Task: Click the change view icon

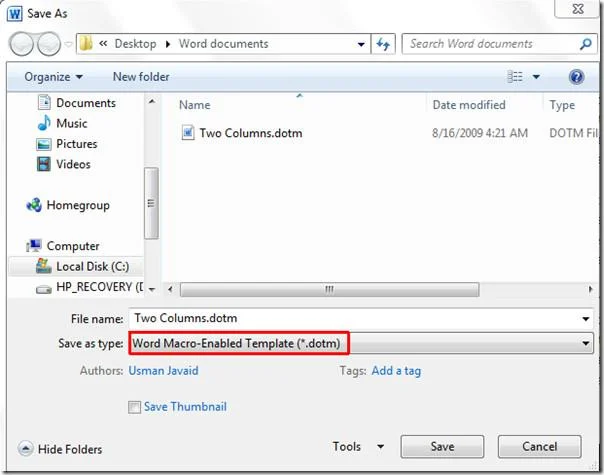Action: pos(515,77)
